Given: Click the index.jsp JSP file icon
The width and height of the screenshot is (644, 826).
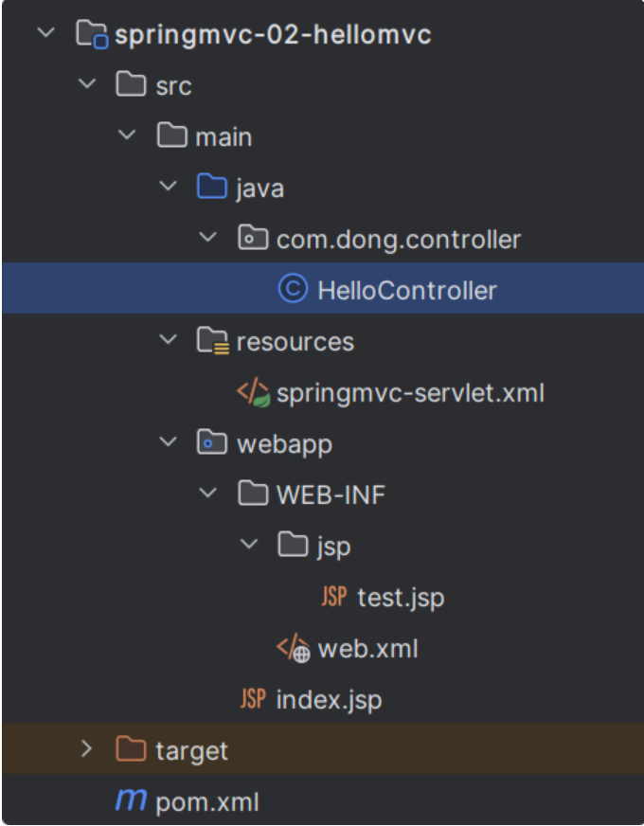Looking at the screenshot, I should pos(253,700).
